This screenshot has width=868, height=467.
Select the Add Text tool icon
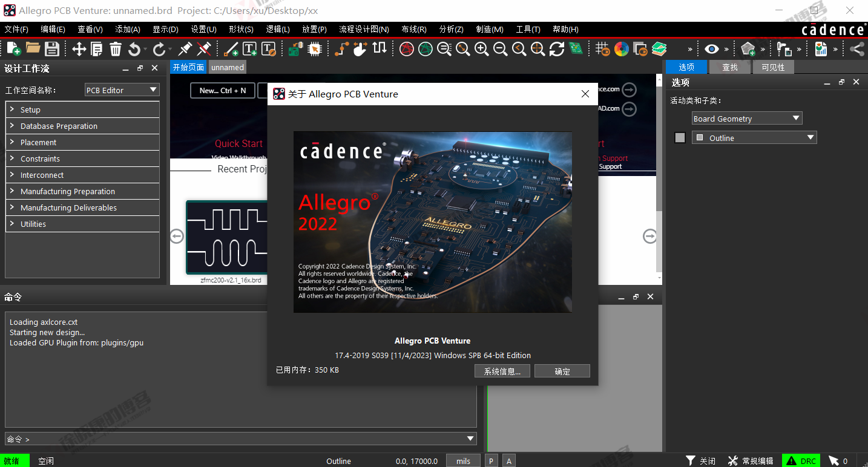(x=250, y=49)
